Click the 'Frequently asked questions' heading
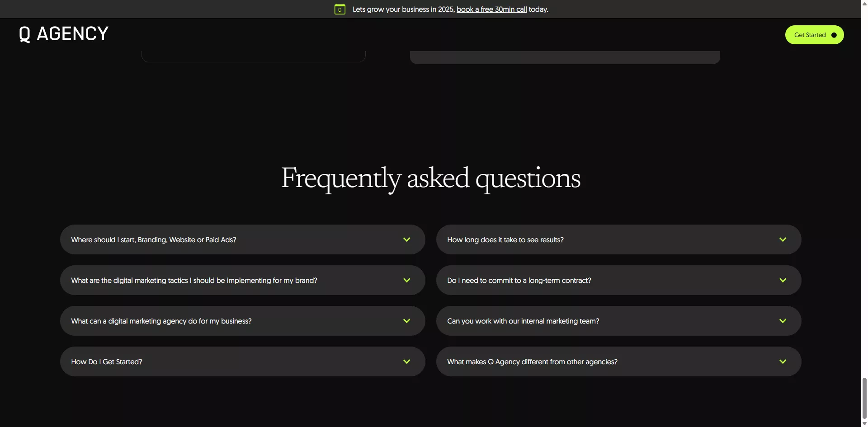The image size is (868, 427). pyautogui.click(x=430, y=178)
